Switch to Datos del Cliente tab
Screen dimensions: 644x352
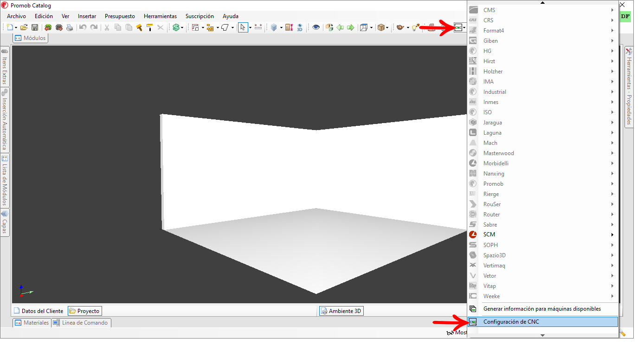pyautogui.click(x=39, y=311)
